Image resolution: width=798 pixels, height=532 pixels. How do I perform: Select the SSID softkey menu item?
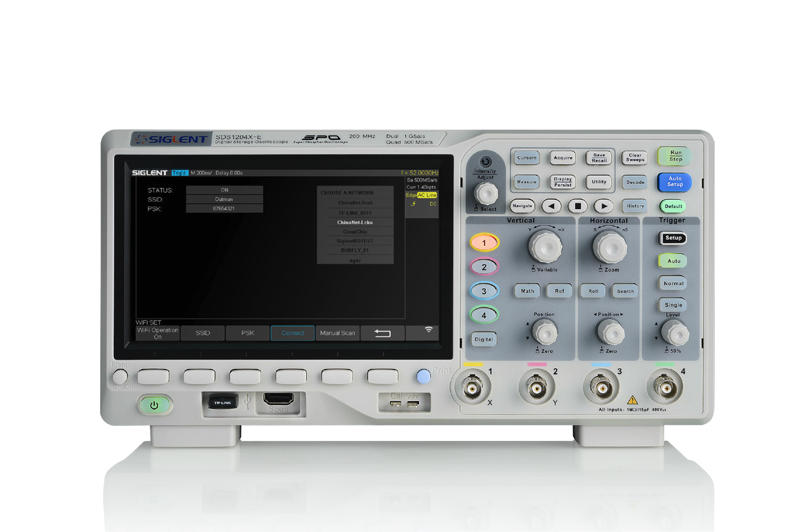click(x=203, y=333)
